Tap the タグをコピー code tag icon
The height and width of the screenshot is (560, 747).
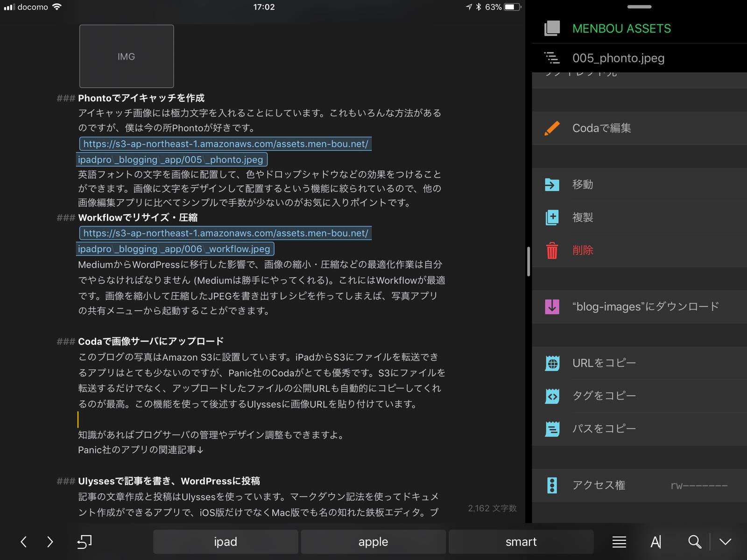552,396
